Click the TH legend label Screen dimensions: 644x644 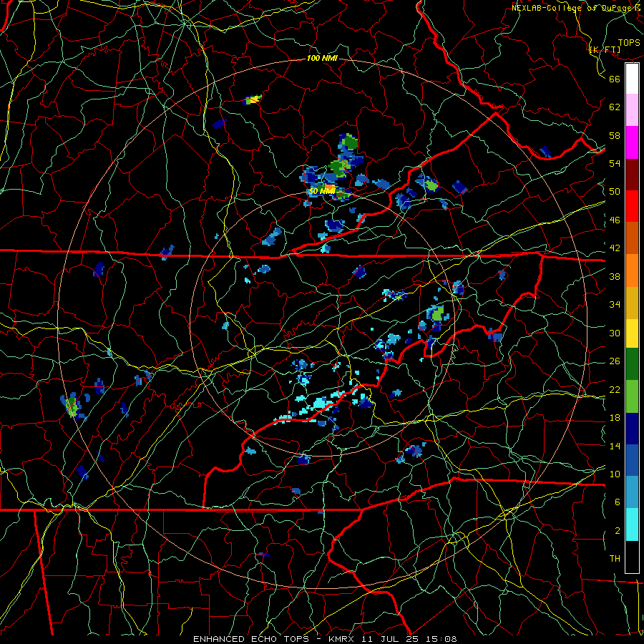615,559
